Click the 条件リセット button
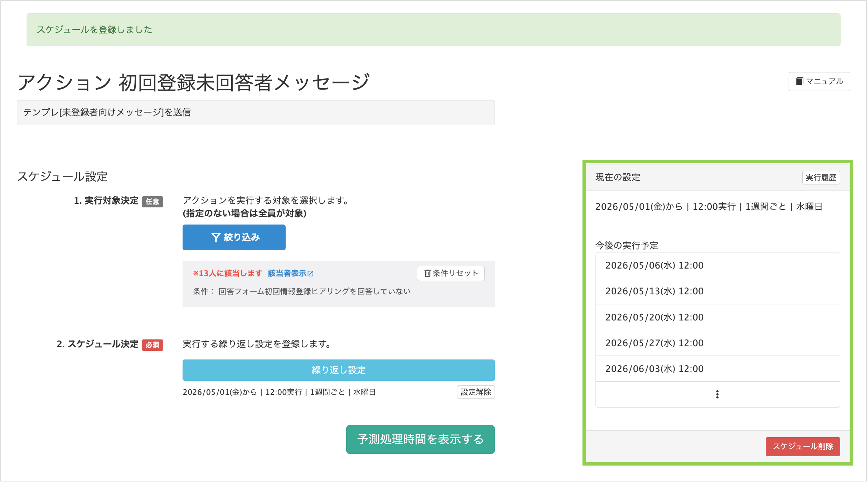Image resolution: width=868 pixels, height=482 pixels. [450, 273]
